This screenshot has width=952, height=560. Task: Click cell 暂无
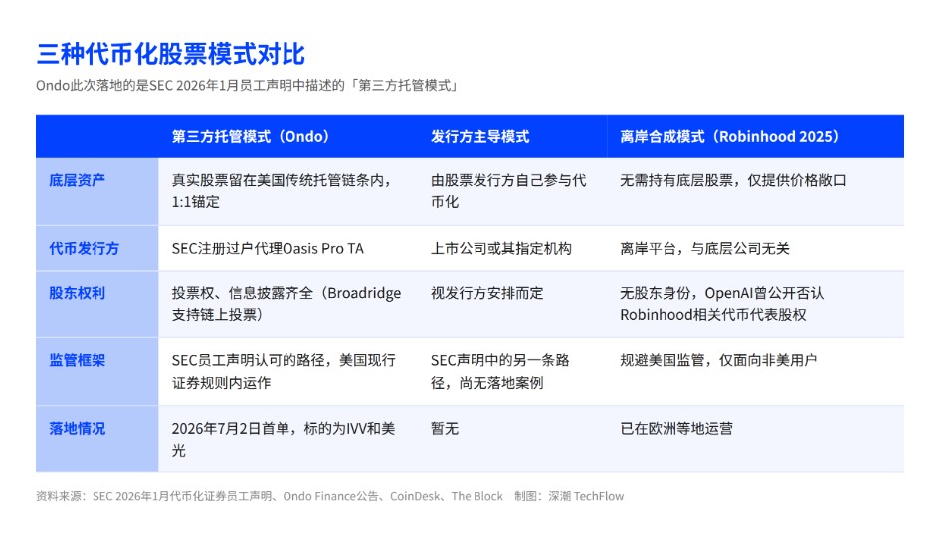pyautogui.click(x=445, y=428)
